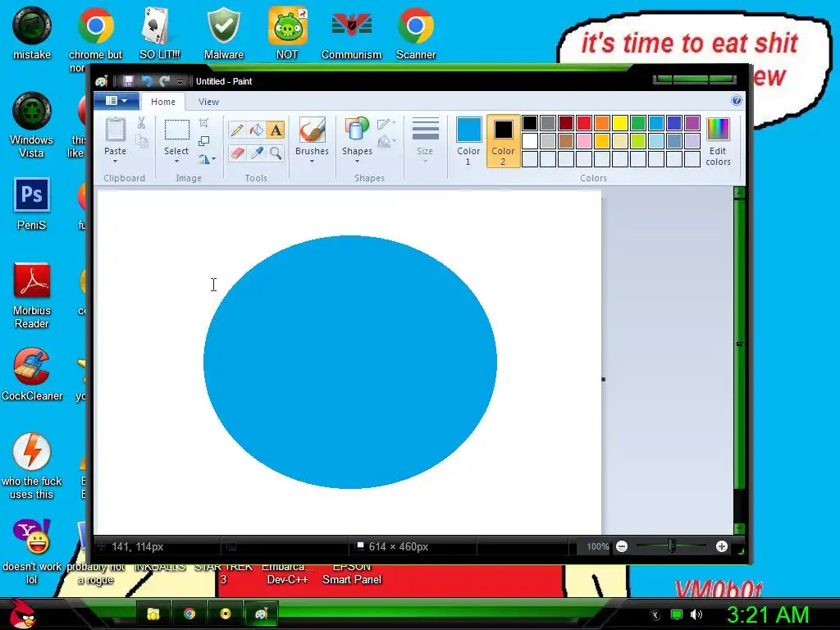The height and width of the screenshot is (630, 840).
Task: Open the Communism desktop icon
Action: [x=351, y=33]
